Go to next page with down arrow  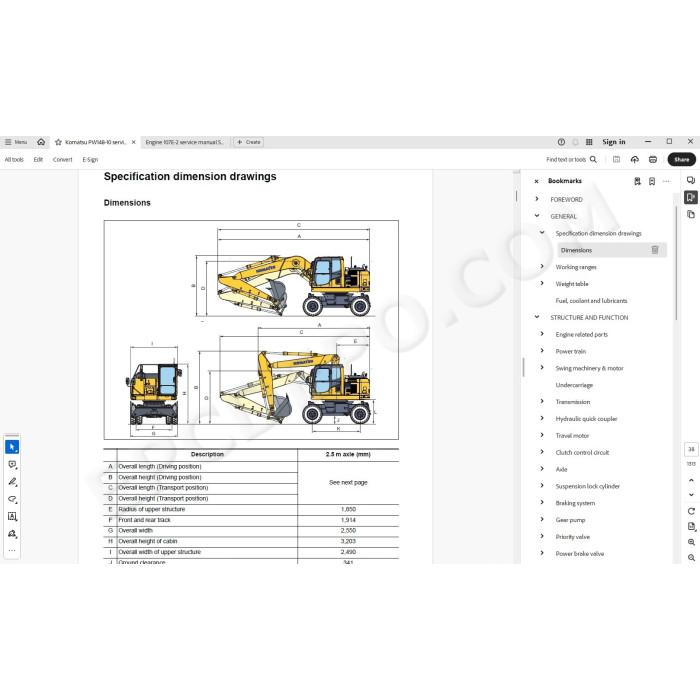click(x=691, y=495)
